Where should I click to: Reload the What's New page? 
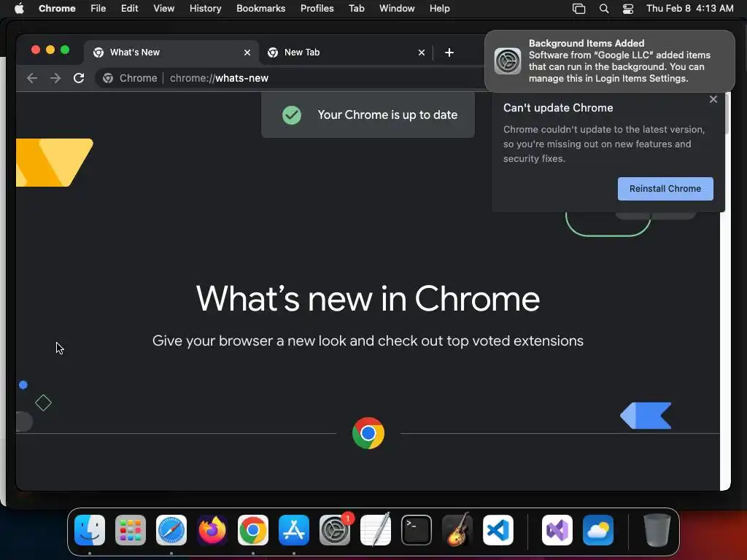pos(79,78)
